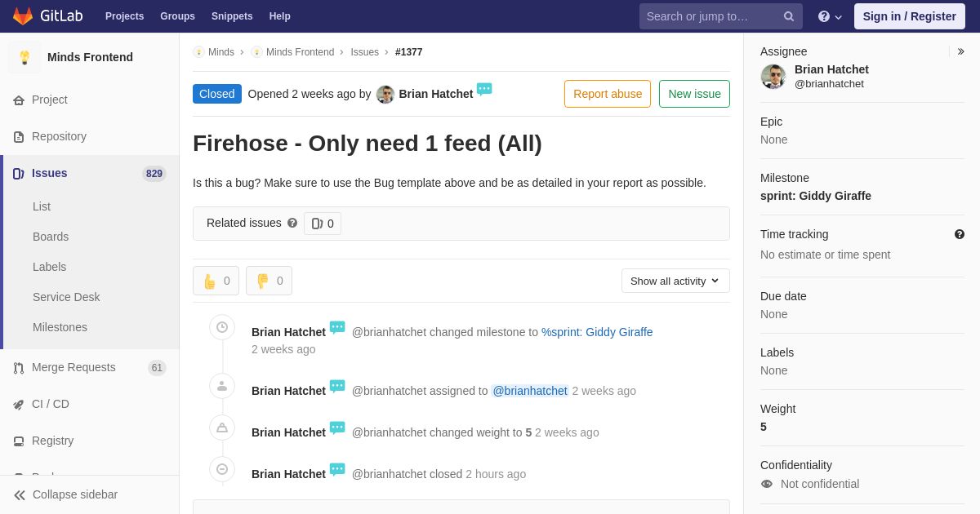The width and height of the screenshot is (980, 514).
Task: Click the Repository file icon
Action: click(x=19, y=137)
